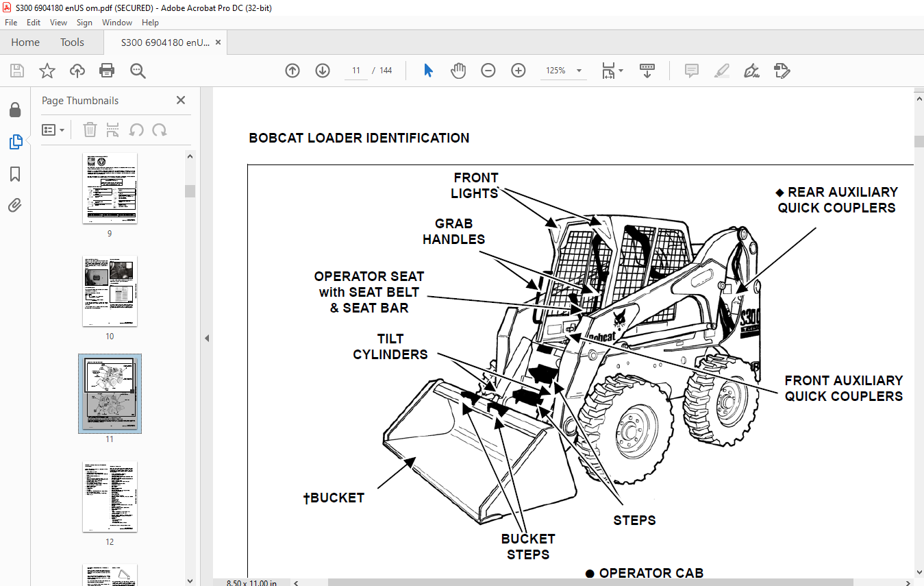Image resolution: width=924 pixels, height=586 pixels.
Task: Click the delete pages trash icon
Action: click(90, 130)
